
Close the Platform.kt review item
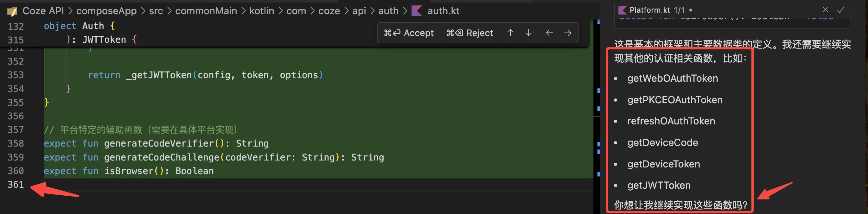825,10
